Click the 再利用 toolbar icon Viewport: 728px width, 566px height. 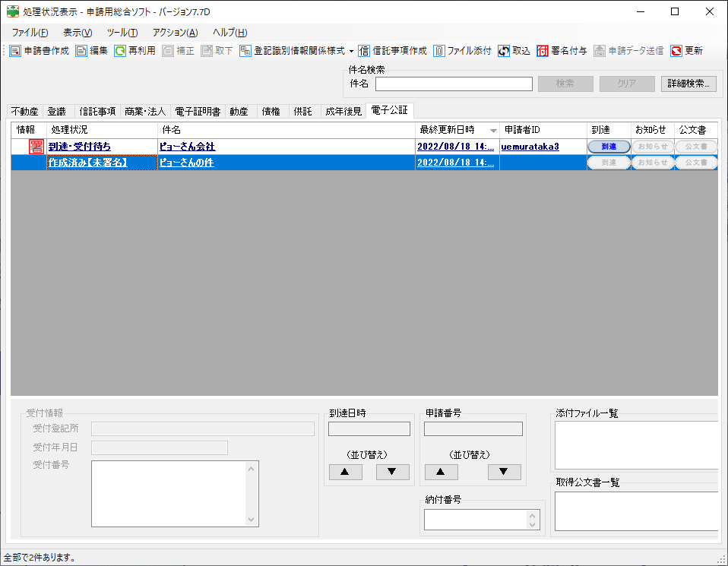tap(120, 51)
